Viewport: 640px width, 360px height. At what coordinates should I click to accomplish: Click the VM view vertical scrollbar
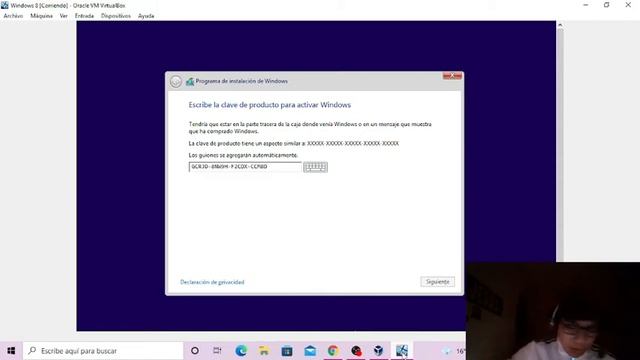[x=560, y=145]
